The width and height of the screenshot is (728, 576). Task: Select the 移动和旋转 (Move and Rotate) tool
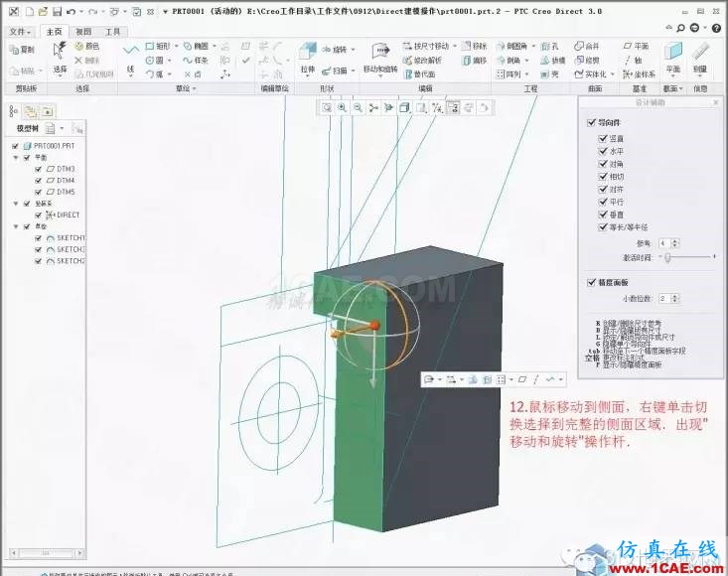[x=380, y=60]
